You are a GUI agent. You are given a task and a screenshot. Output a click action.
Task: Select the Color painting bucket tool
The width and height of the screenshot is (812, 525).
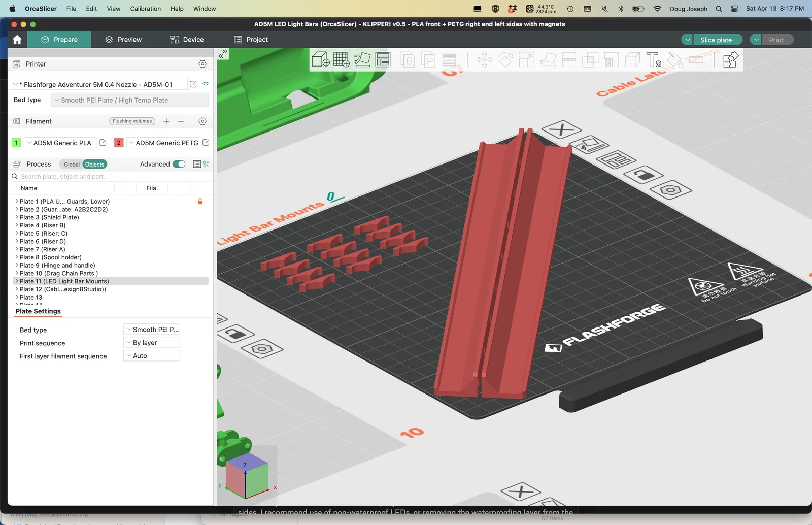coord(674,60)
